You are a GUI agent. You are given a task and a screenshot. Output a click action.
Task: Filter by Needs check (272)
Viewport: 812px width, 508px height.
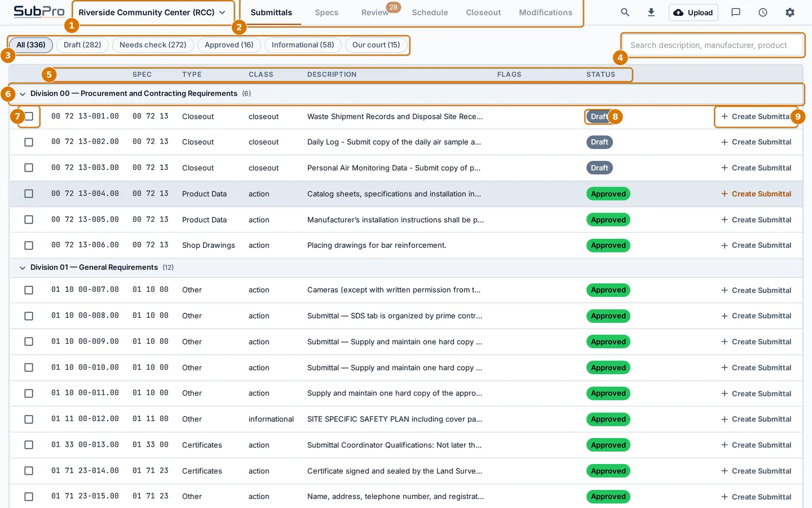[153, 45]
